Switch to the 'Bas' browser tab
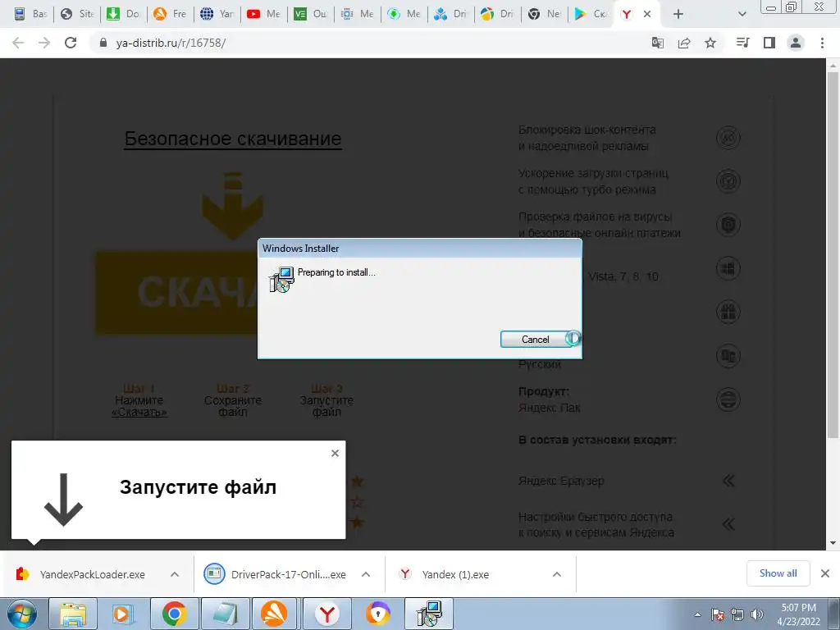 click(x=30, y=14)
